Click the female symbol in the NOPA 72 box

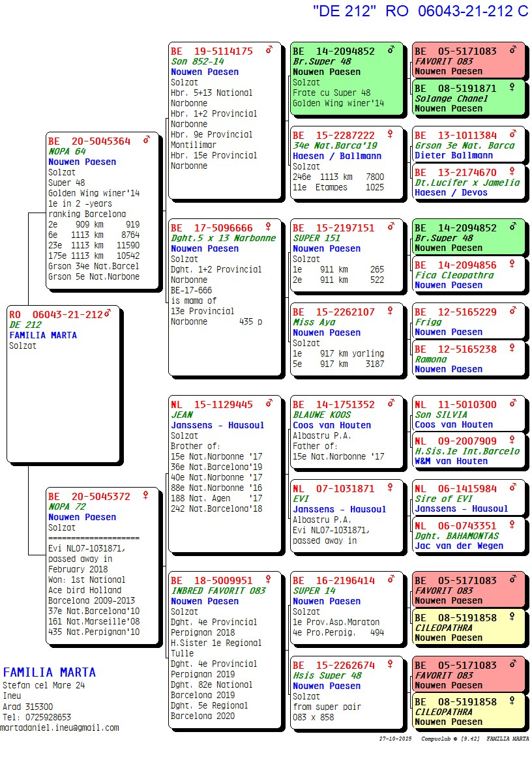[147, 495]
